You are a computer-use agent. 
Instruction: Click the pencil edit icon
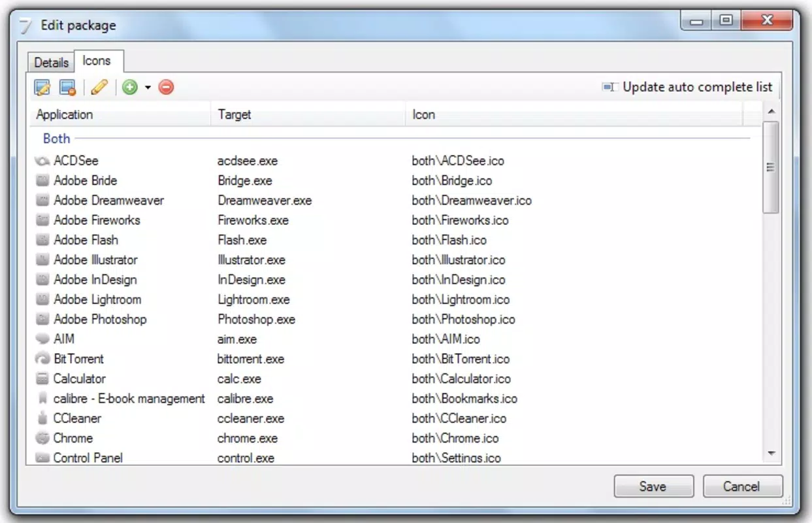point(99,87)
